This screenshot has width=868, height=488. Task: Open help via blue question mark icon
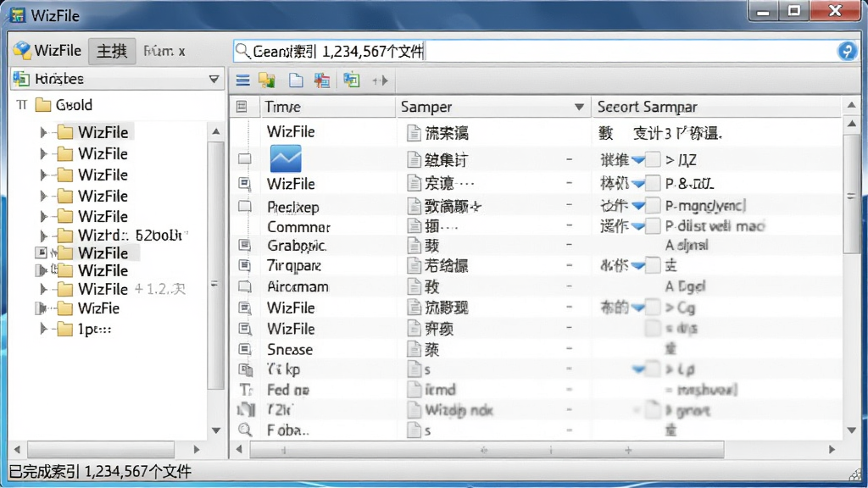click(x=847, y=51)
